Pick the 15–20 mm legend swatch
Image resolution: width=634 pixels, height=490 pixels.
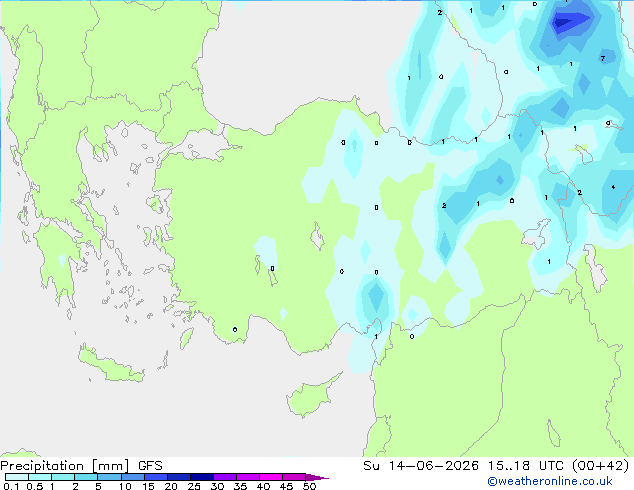point(156,477)
